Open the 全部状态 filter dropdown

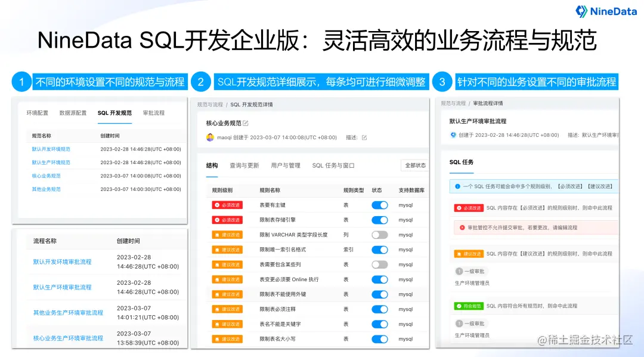click(x=415, y=165)
